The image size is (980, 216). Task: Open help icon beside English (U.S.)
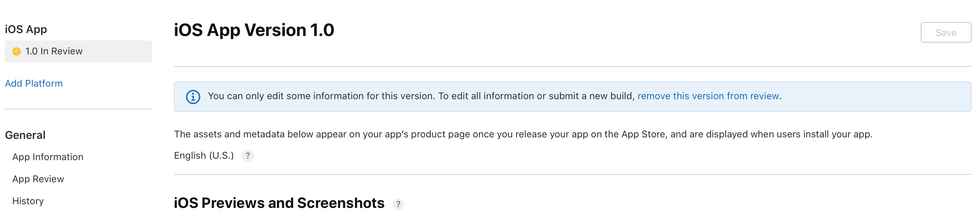(x=248, y=156)
